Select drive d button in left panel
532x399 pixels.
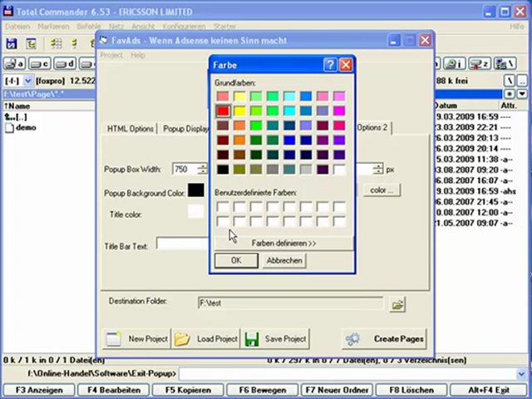(x=64, y=64)
